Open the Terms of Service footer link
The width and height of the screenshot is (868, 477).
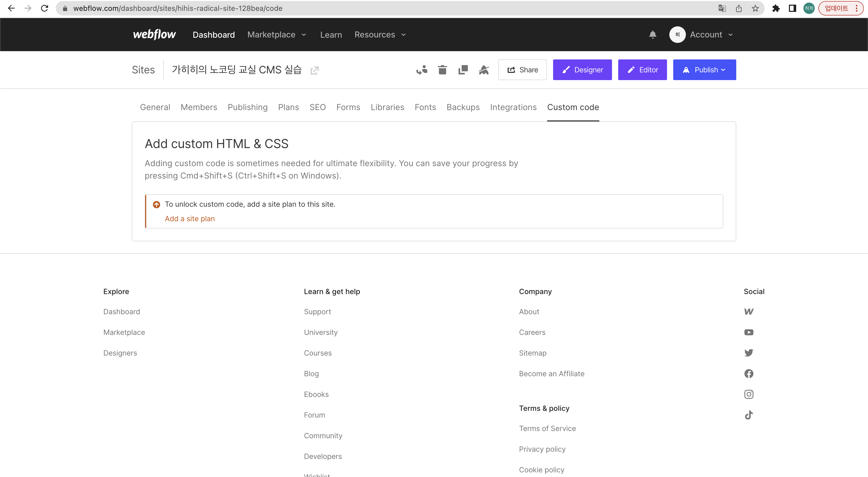click(547, 428)
